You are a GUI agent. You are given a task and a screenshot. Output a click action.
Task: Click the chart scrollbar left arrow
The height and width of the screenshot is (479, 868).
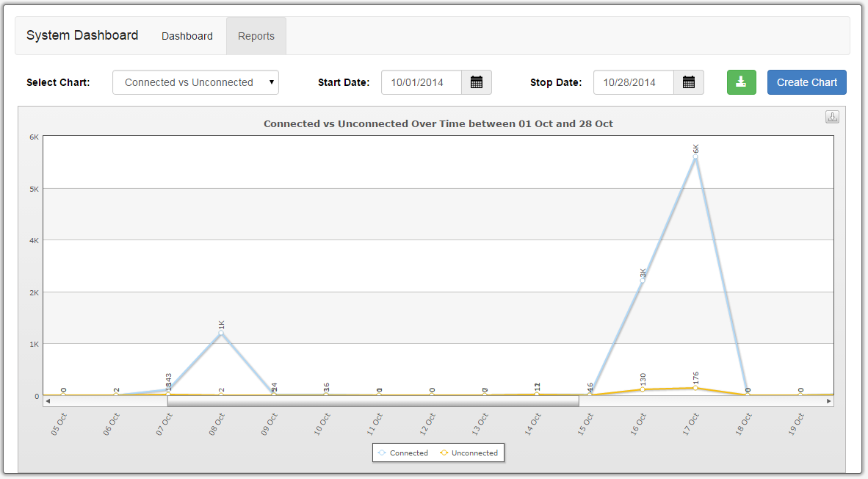coord(48,401)
